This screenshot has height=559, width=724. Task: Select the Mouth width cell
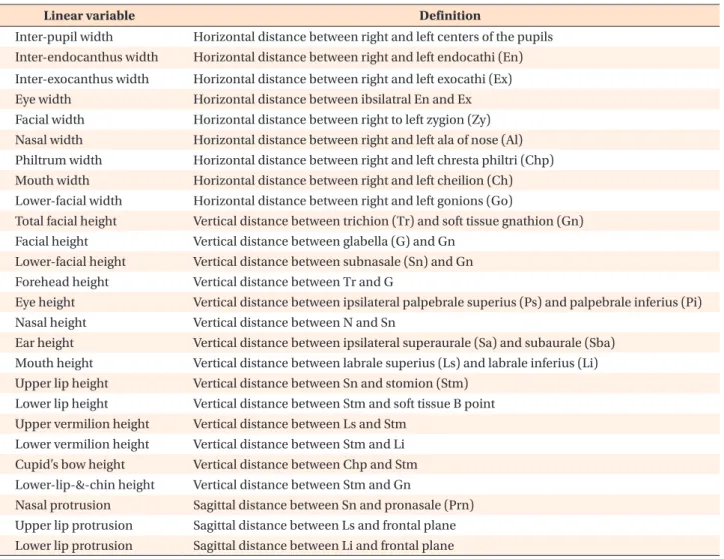pos(52,180)
